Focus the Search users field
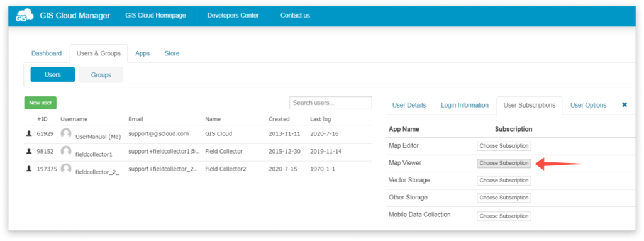The height and width of the screenshot is (241, 644). [x=331, y=103]
